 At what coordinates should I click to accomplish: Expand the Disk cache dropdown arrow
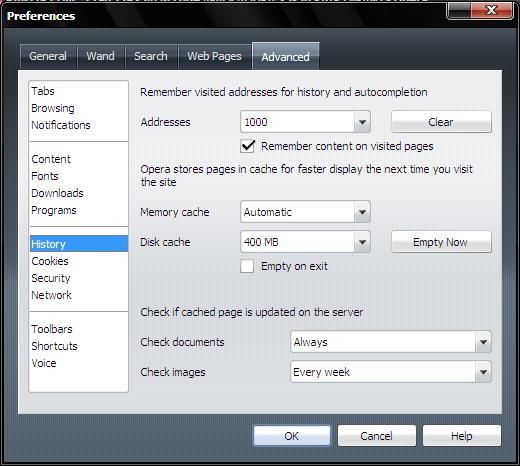coord(362,242)
